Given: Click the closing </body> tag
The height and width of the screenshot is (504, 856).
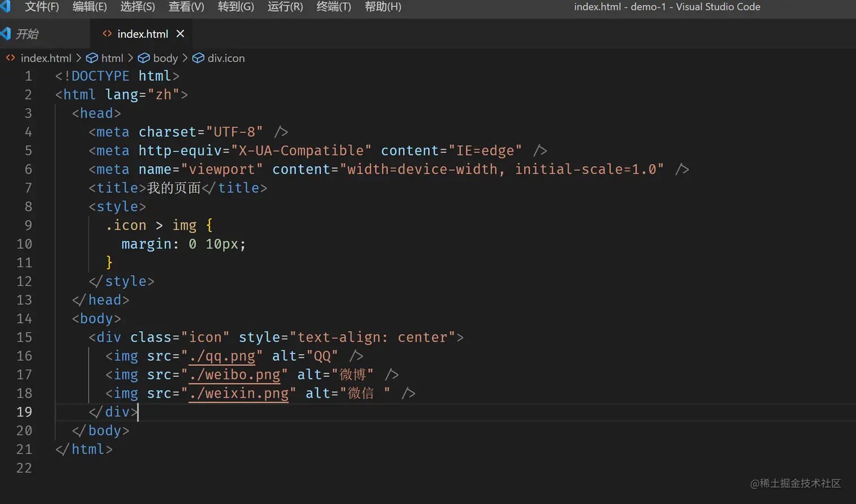Looking at the screenshot, I should 101,430.
